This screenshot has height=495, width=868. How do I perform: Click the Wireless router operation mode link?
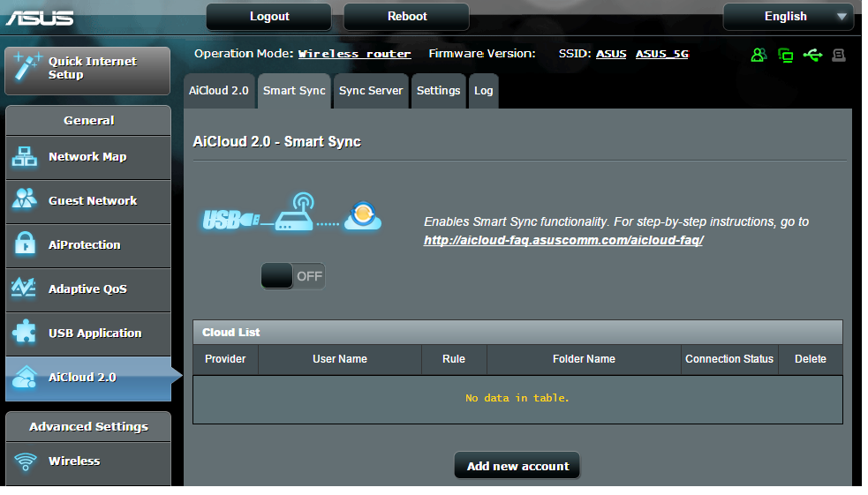click(354, 54)
